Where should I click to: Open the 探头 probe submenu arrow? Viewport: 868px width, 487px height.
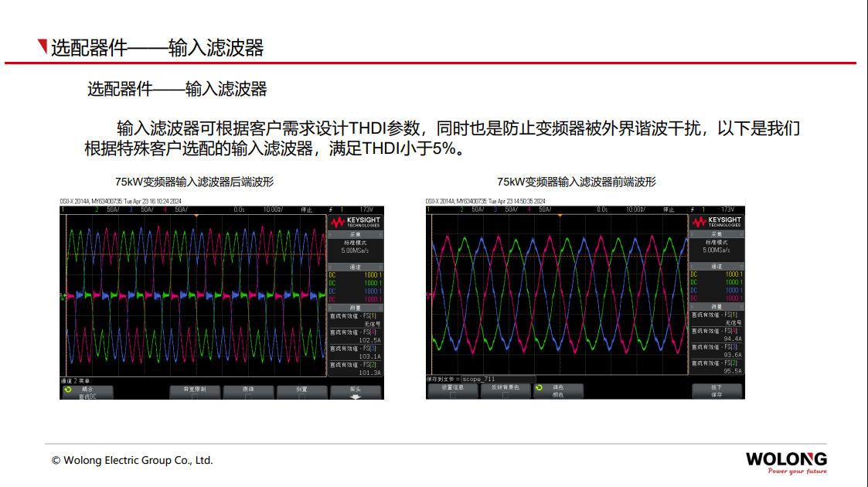pos(355,393)
